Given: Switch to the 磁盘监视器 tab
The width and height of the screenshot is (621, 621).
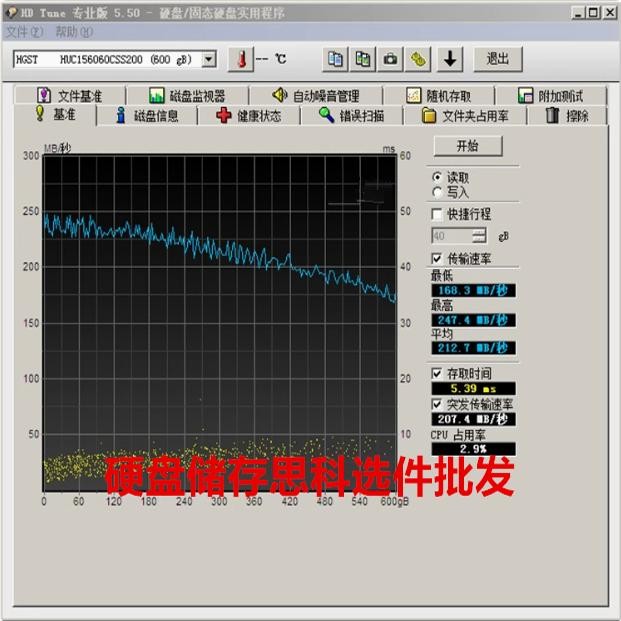Looking at the screenshot, I should click(x=187, y=96).
